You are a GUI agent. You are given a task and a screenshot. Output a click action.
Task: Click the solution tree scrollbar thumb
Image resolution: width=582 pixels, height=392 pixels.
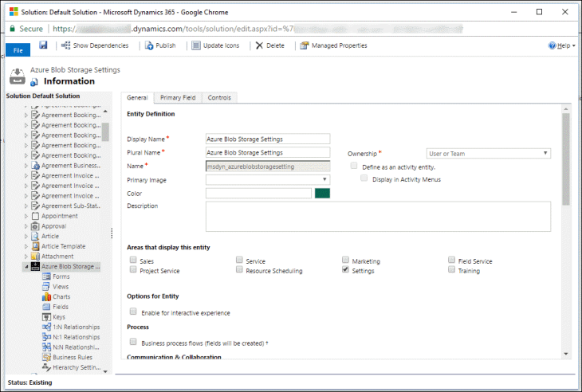click(105, 132)
